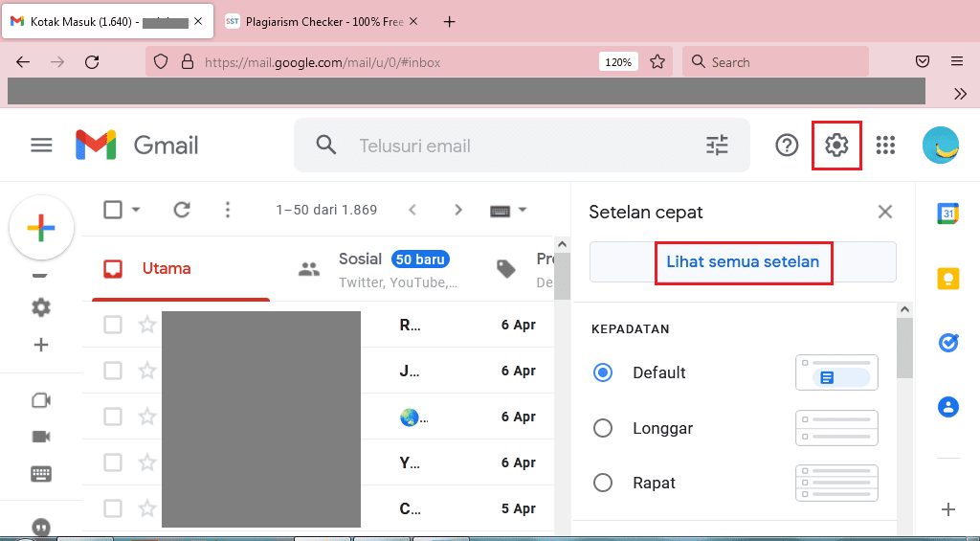The width and height of the screenshot is (980, 541).
Task: Save page to Pocket
Action: [x=923, y=61]
